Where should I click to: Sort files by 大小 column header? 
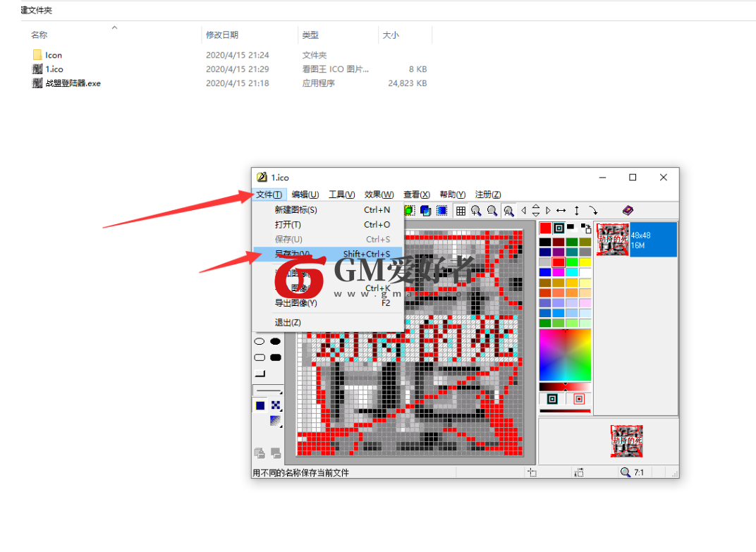click(x=391, y=35)
